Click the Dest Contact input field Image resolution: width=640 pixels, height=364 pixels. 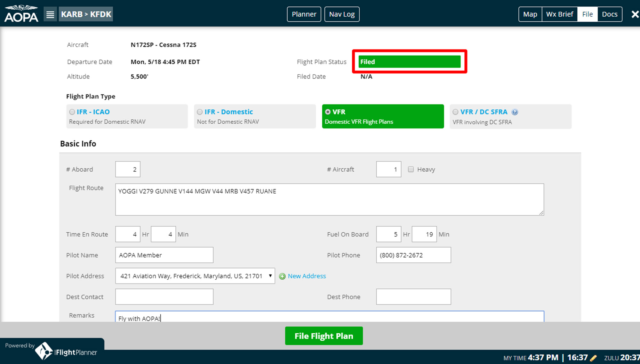point(164,297)
